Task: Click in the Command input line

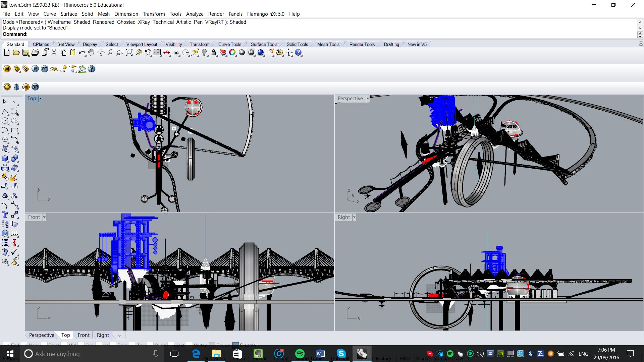Action: click(x=332, y=34)
